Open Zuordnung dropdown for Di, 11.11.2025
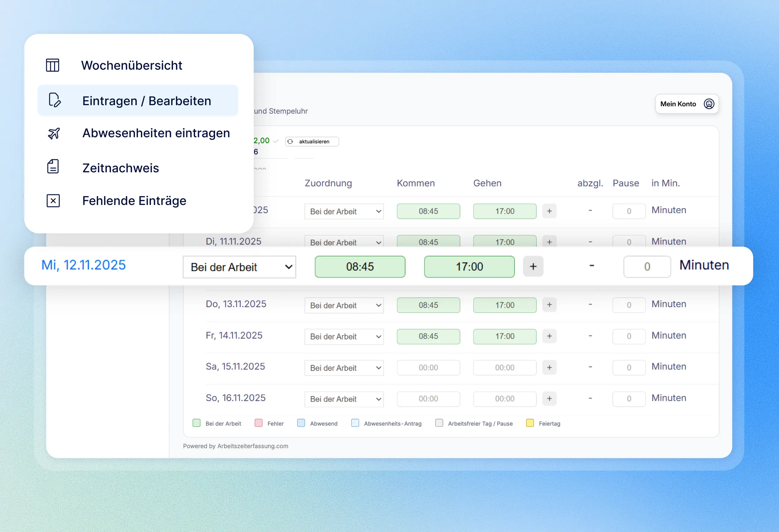This screenshot has width=779, height=532. (x=344, y=241)
